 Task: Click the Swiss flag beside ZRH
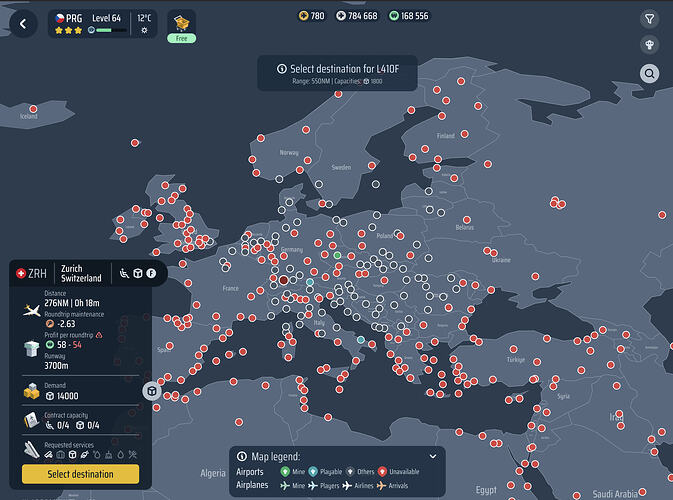point(21,273)
